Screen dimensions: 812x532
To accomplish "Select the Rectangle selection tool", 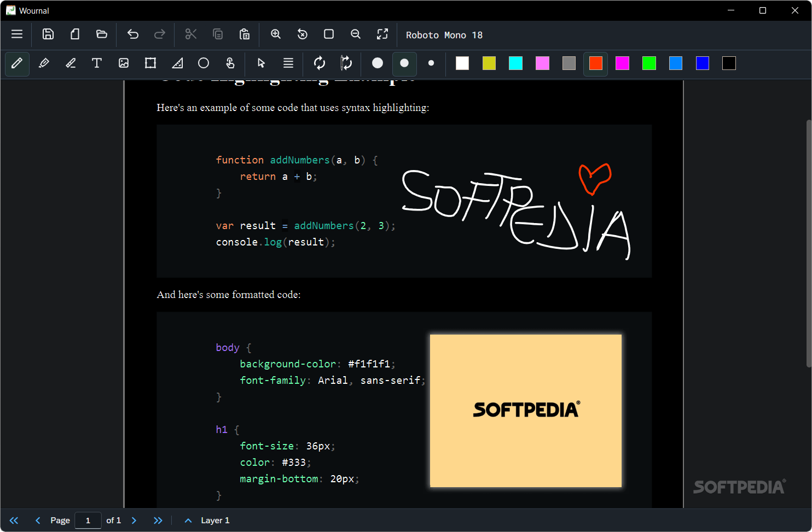I will pyautogui.click(x=150, y=63).
